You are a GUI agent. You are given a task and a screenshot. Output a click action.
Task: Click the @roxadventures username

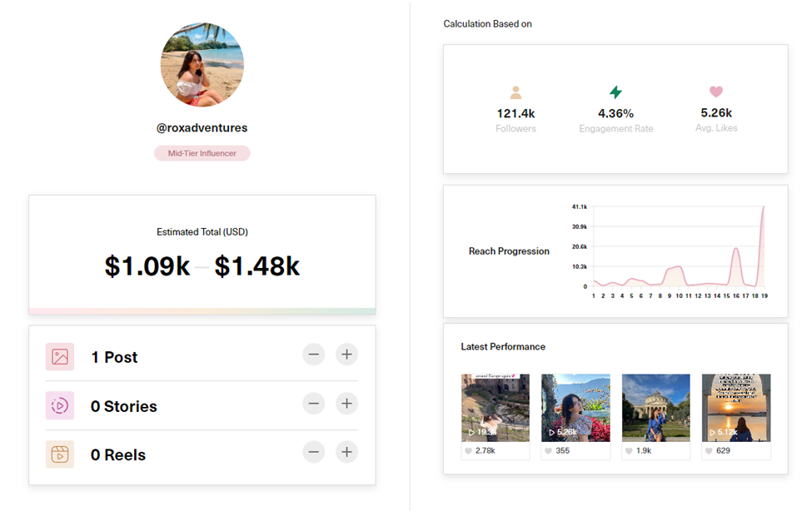coord(202,128)
